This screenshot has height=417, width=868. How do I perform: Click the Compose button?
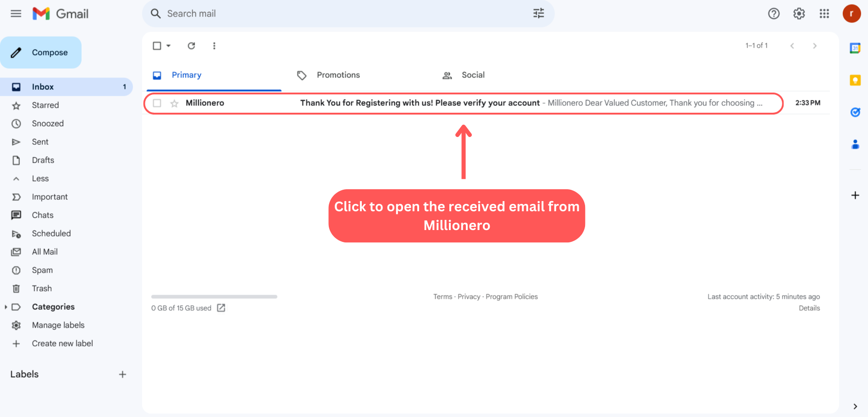[x=41, y=53]
